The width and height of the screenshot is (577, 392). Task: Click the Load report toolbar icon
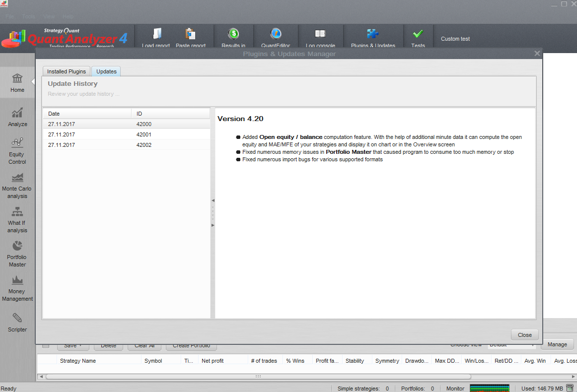(157, 34)
